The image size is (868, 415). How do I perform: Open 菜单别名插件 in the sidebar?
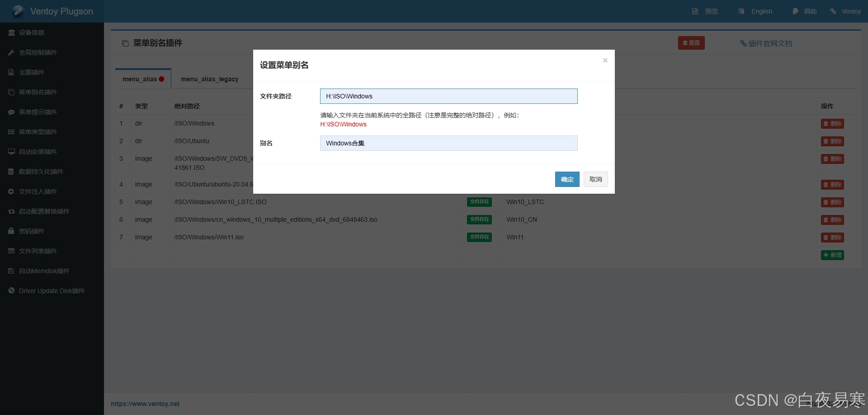[x=38, y=92]
